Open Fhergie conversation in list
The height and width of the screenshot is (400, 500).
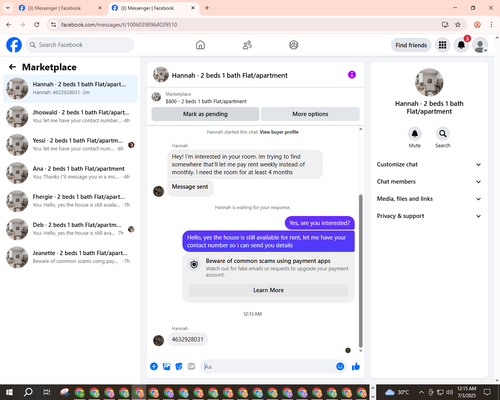(70, 201)
